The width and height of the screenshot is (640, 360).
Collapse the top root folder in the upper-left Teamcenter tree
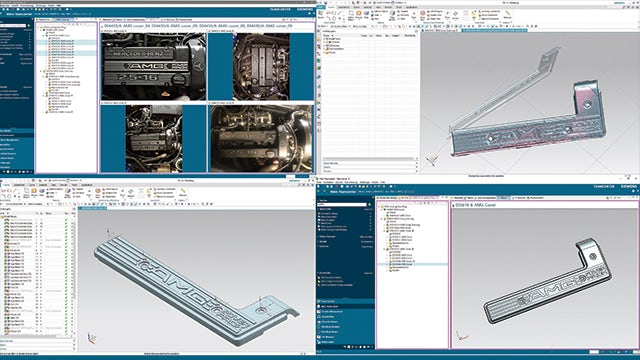38,27
